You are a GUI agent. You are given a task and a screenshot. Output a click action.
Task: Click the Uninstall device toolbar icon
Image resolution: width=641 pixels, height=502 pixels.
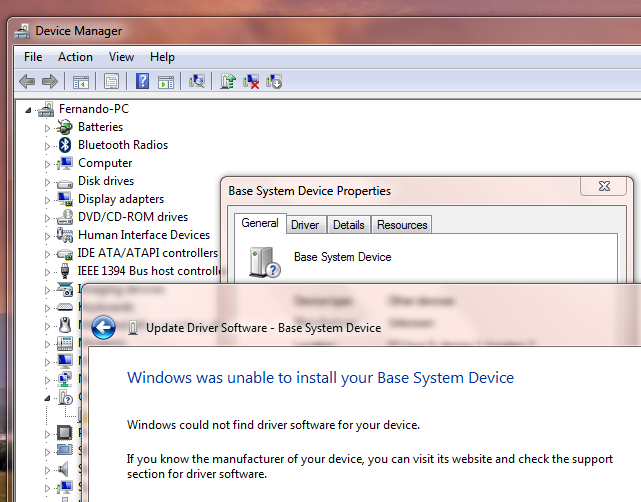point(251,81)
